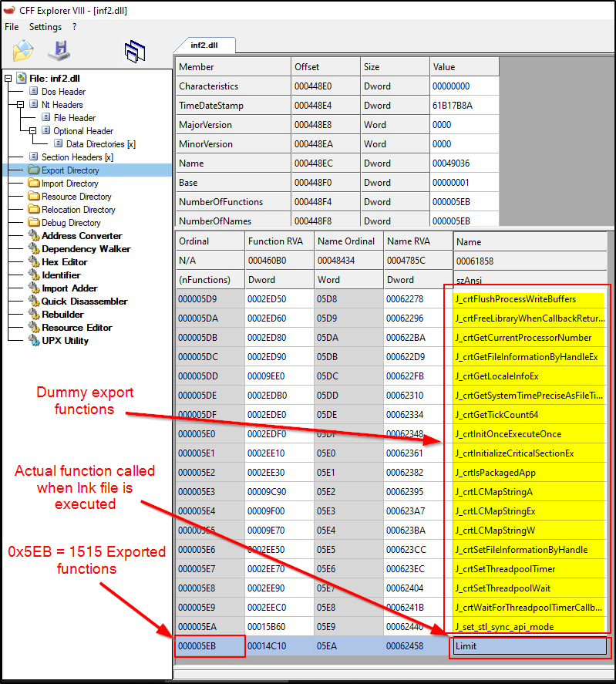Image resolution: width=616 pixels, height=684 pixels.
Task: Click the Function RVA column header
Action: [280, 241]
